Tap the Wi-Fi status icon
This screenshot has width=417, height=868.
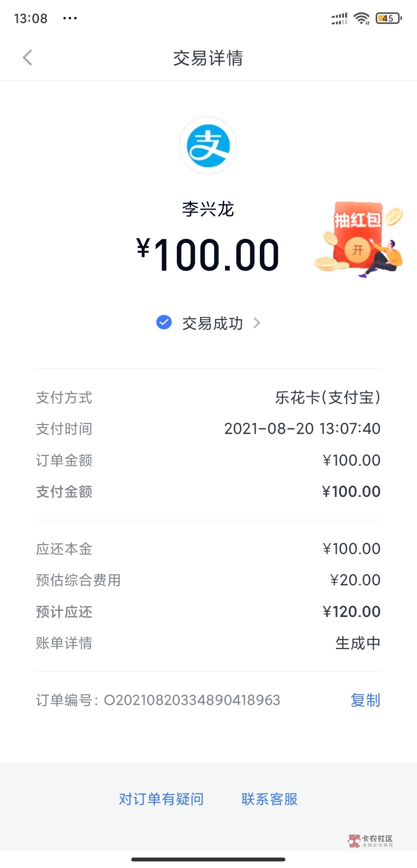click(x=362, y=18)
